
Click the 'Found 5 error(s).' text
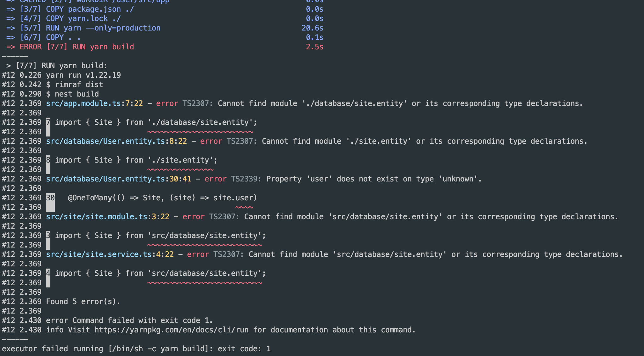(83, 302)
